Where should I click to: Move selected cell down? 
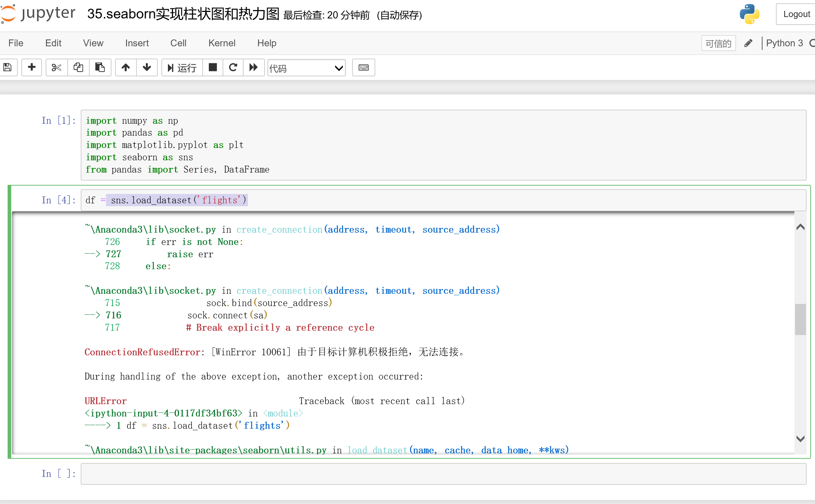point(147,68)
